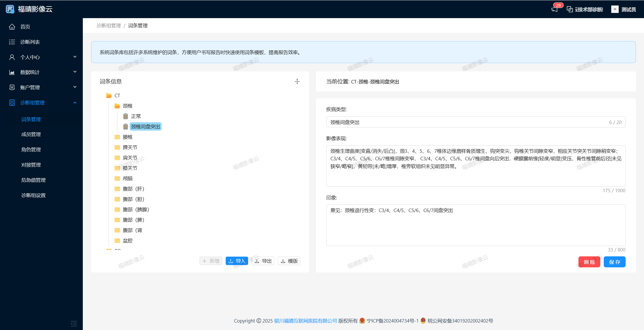
Task: Open the 银川福晴互联网医院有限公司 footer link
Action: [305, 321]
